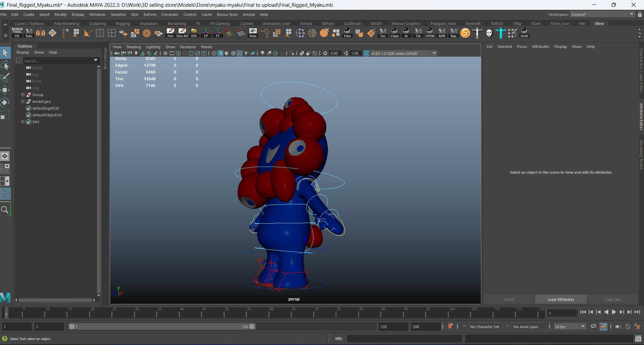Select the Move tool in the toolbox
Viewport: 644px width, 345px height.
[x=5, y=90]
